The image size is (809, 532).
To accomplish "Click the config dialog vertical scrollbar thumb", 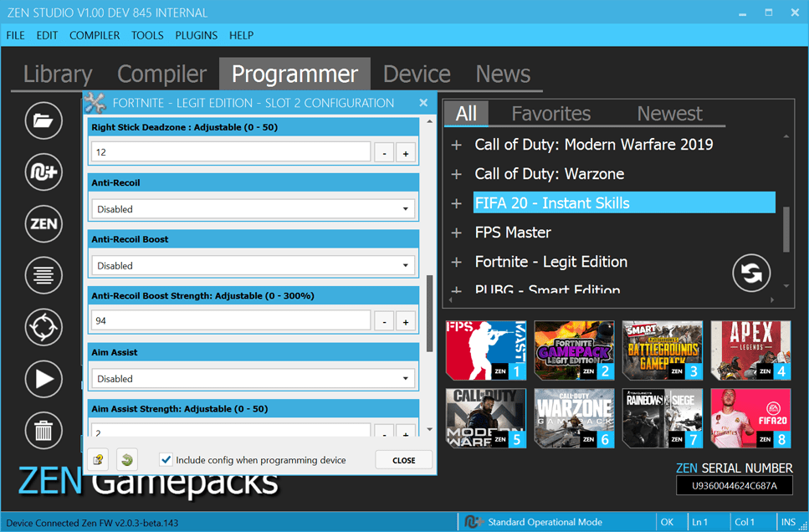I will click(429, 314).
